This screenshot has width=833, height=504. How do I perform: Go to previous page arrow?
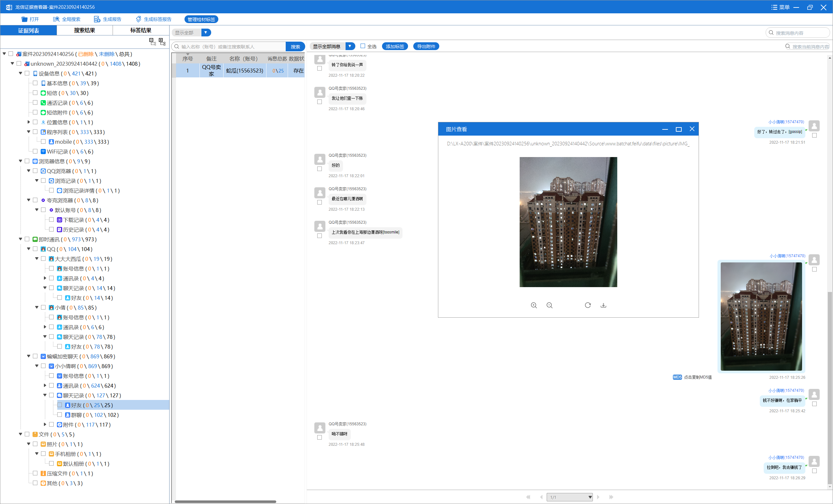pos(541,497)
